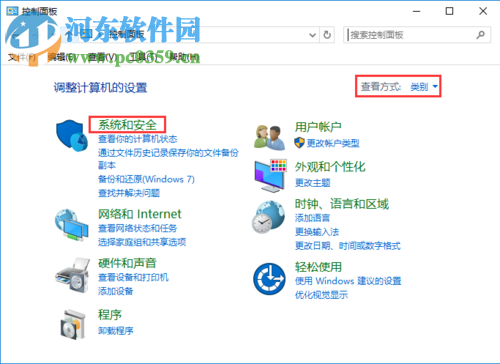The image size is (500, 364).
Task: Click the 网络和 Internet globe icon
Action: tap(72, 225)
